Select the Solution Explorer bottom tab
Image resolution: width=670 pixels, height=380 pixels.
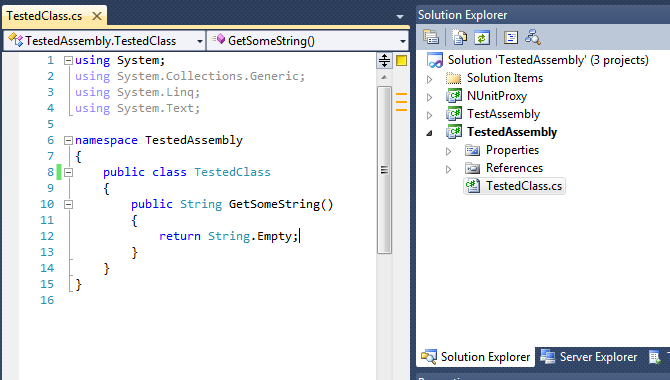pyautogui.click(x=476, y=357)
